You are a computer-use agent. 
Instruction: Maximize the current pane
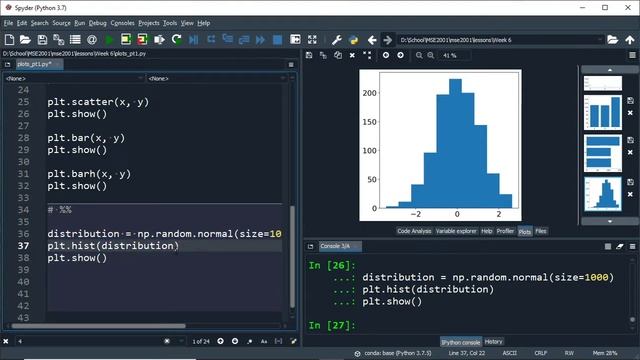[x=295, y=40]
